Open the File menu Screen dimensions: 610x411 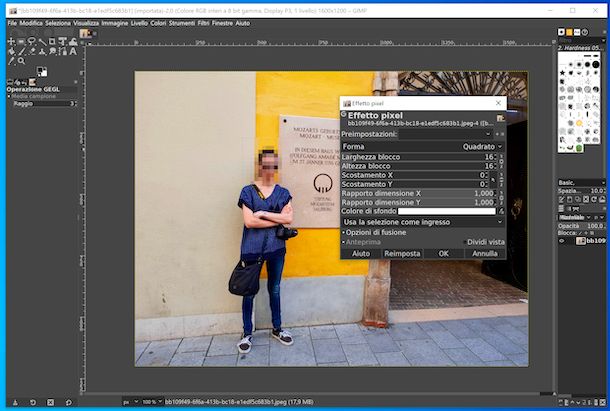pos(12,23)
